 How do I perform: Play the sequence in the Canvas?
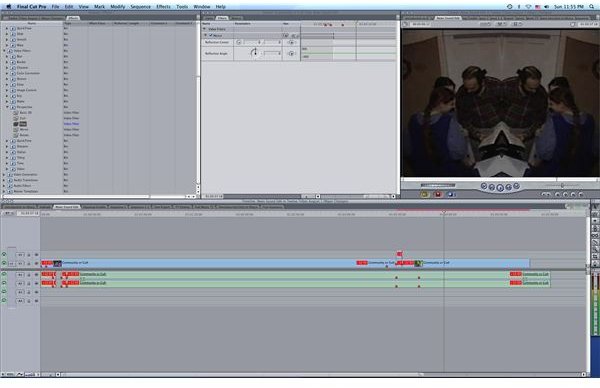500,187
